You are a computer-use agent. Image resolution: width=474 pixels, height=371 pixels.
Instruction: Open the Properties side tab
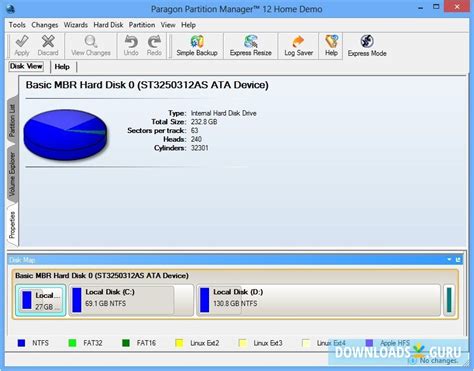12,225
